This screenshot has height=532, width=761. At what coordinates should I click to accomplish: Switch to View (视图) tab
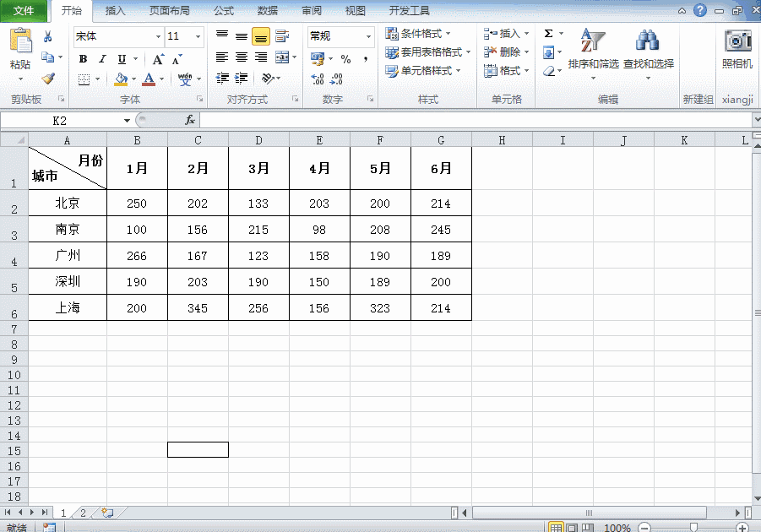[356, 11]
